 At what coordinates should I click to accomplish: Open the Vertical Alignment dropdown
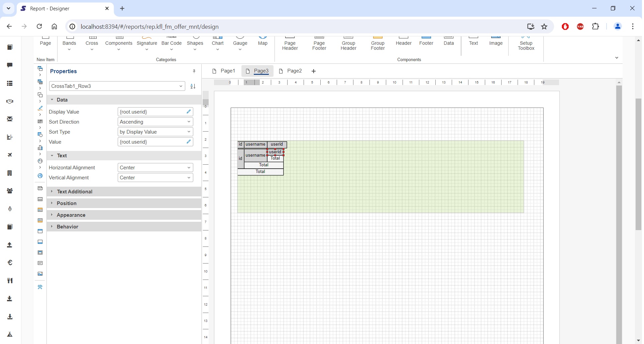(x=155, y=178)
